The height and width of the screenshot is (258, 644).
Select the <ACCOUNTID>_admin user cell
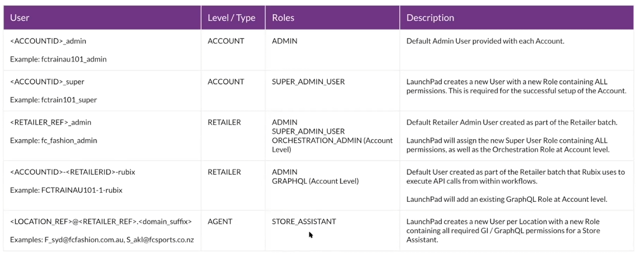click(x=48, y=41)
